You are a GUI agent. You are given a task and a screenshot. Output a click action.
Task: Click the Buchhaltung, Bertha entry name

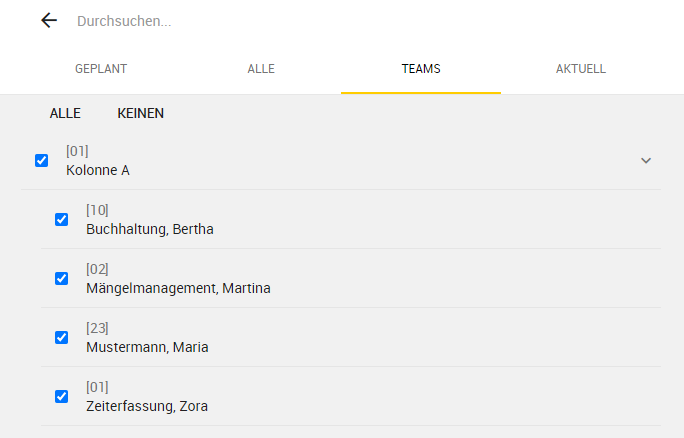[150, 229]
